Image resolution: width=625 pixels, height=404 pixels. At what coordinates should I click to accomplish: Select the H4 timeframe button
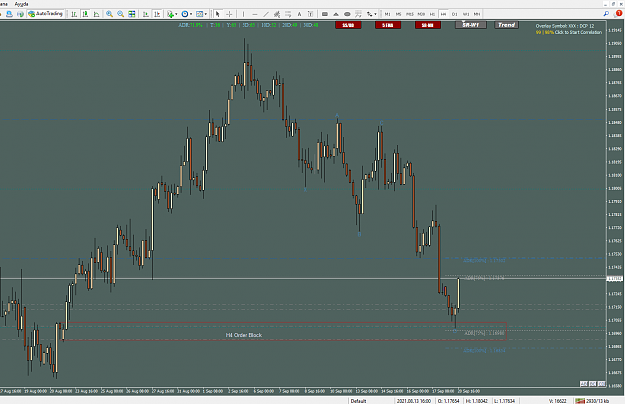443,14
